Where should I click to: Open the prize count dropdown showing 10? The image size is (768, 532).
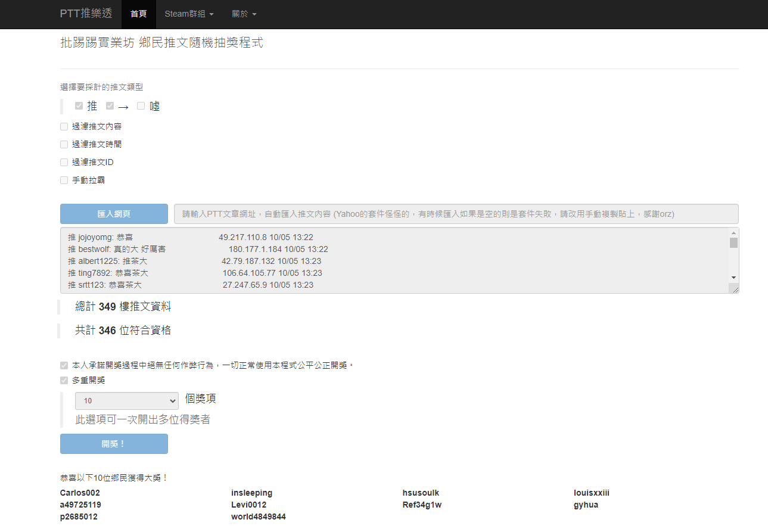pyautogui.click(x=127, y=401)
